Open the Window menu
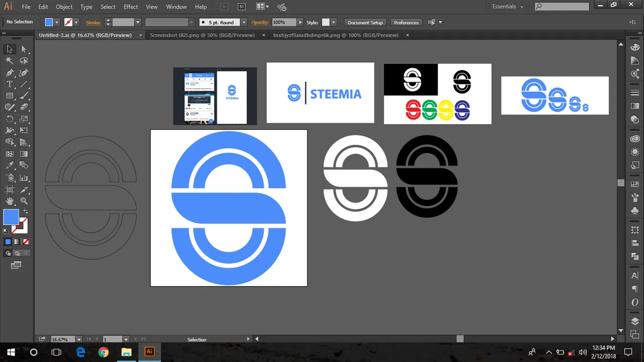The height and width of the screenshot is (362, 644). pyautogui.click(x=176, y=7)
